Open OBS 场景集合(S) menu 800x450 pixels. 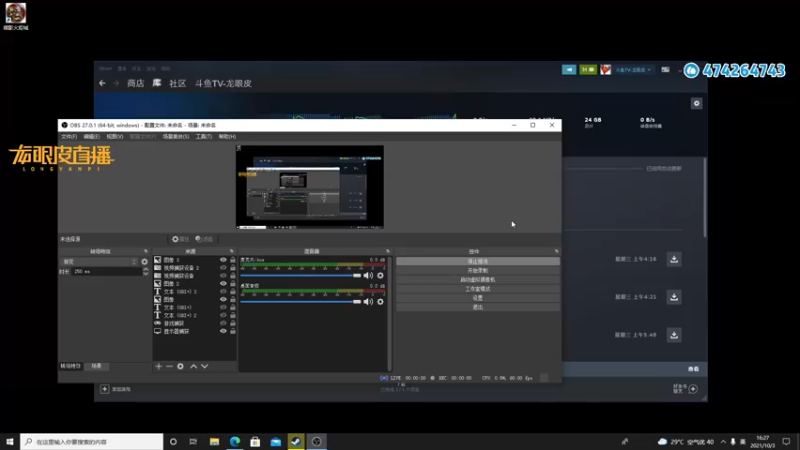tap(176, 137)
